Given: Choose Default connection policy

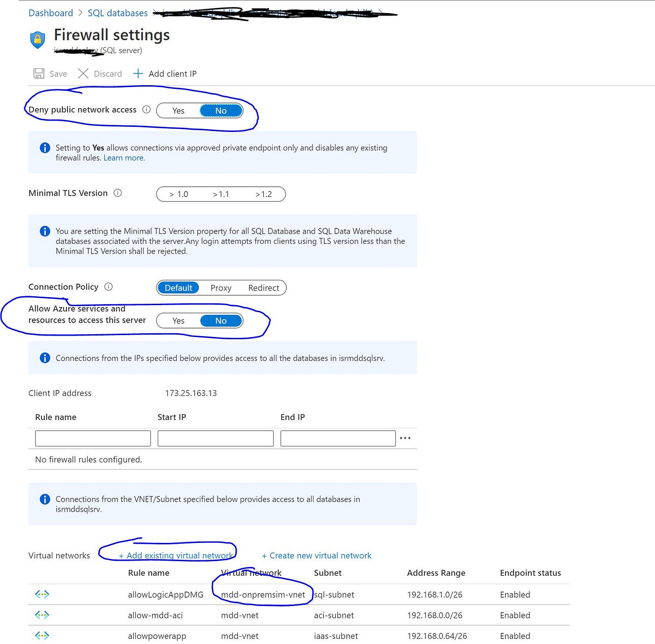Looking at the screenshot, I should [x=178, y=288].
